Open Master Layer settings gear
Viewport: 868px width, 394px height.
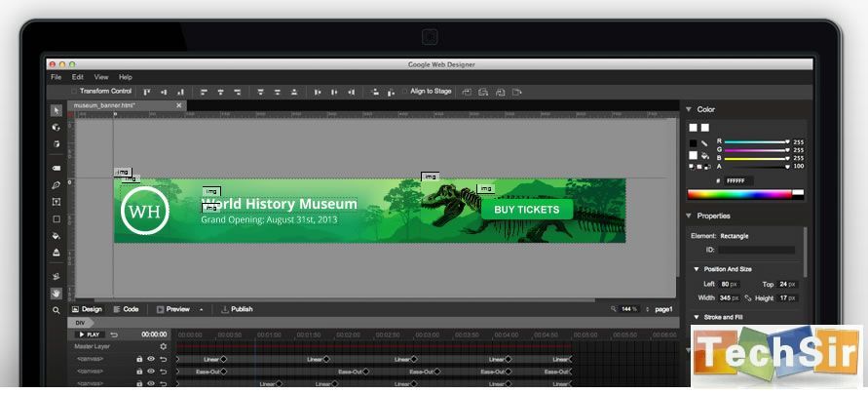(163, 346)
